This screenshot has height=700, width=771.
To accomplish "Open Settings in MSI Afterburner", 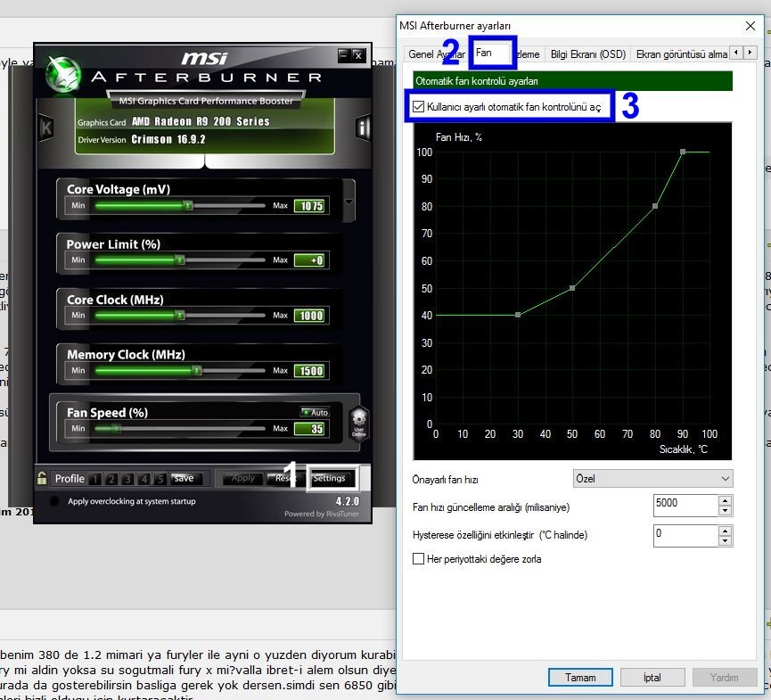I will pos(330,478).
